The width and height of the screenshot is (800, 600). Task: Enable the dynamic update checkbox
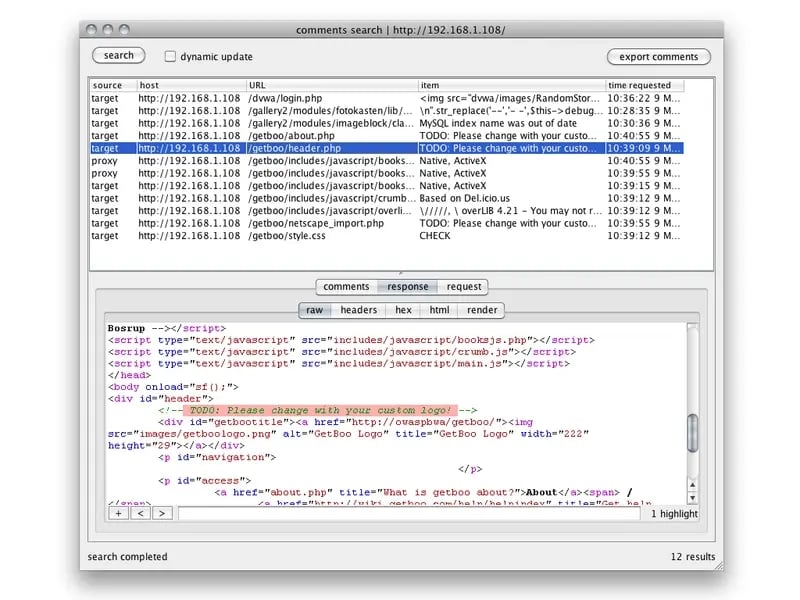[x=170, y=57]
